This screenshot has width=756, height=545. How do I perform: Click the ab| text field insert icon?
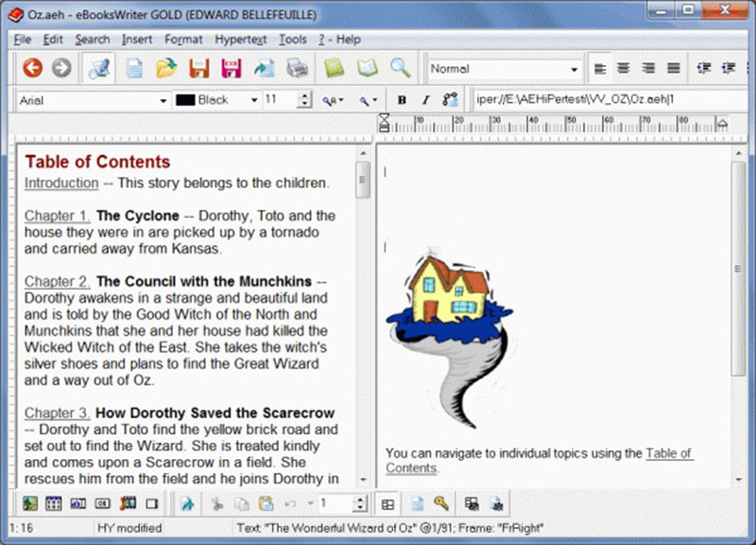(x=78, y=504)
